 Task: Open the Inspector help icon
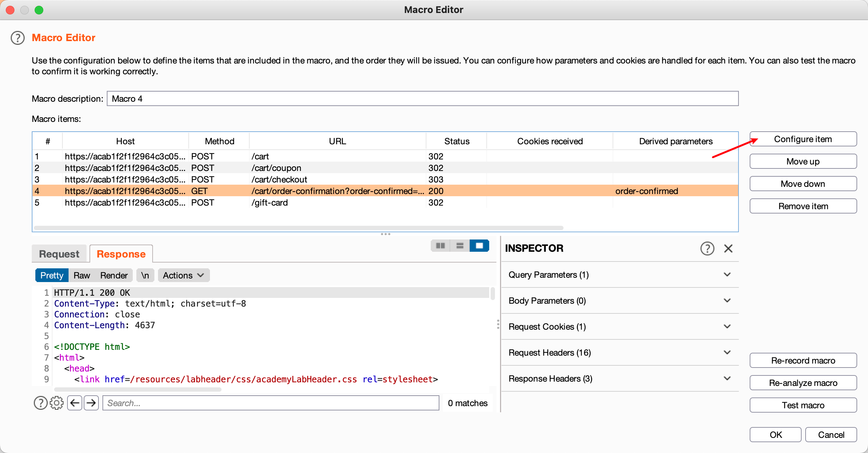point(707,249)
